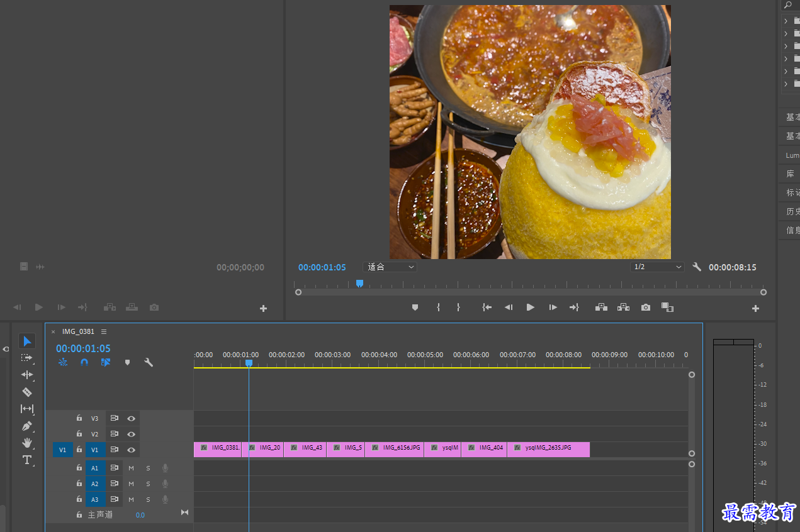Target the V3 video track
800x532 pixels.
[95, 418]
